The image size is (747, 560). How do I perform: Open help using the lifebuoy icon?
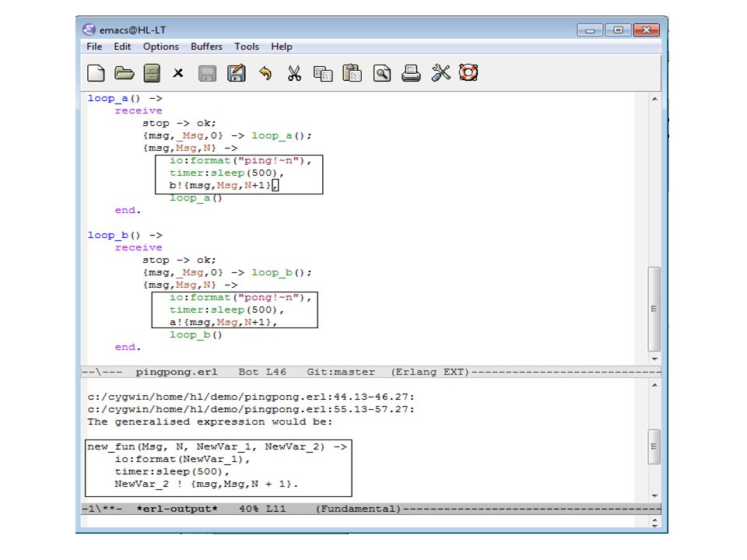(x=468, y=73)
